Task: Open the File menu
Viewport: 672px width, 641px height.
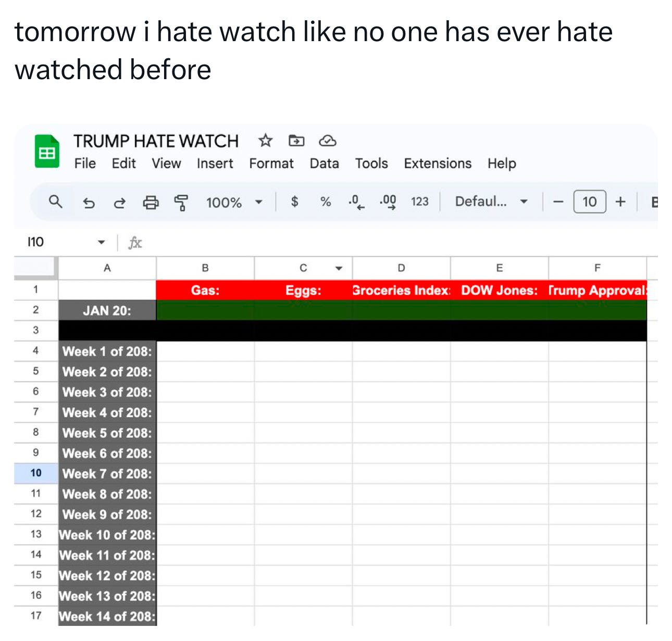Action: pos(85,164)
